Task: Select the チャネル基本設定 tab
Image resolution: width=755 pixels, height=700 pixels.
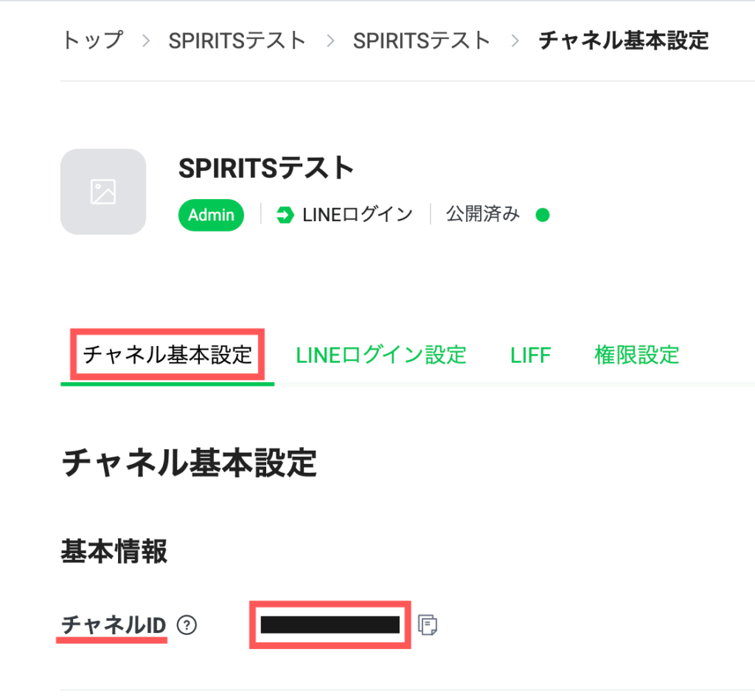Action: pyautogui.click(x=167, y=356)
